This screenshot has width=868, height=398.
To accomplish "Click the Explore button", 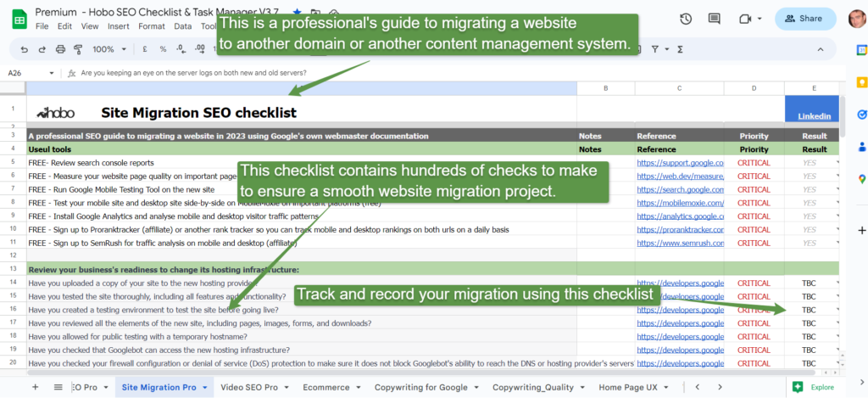I will click(x=815, y=388).
